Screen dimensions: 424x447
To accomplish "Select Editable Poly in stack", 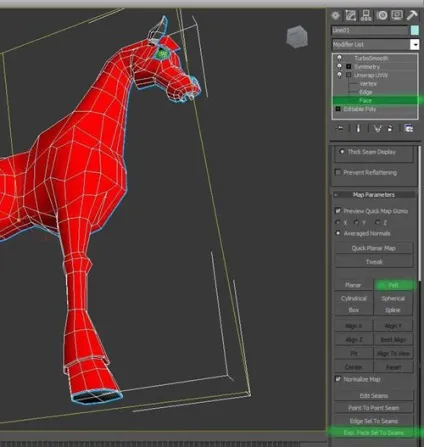I will point(360,109).
